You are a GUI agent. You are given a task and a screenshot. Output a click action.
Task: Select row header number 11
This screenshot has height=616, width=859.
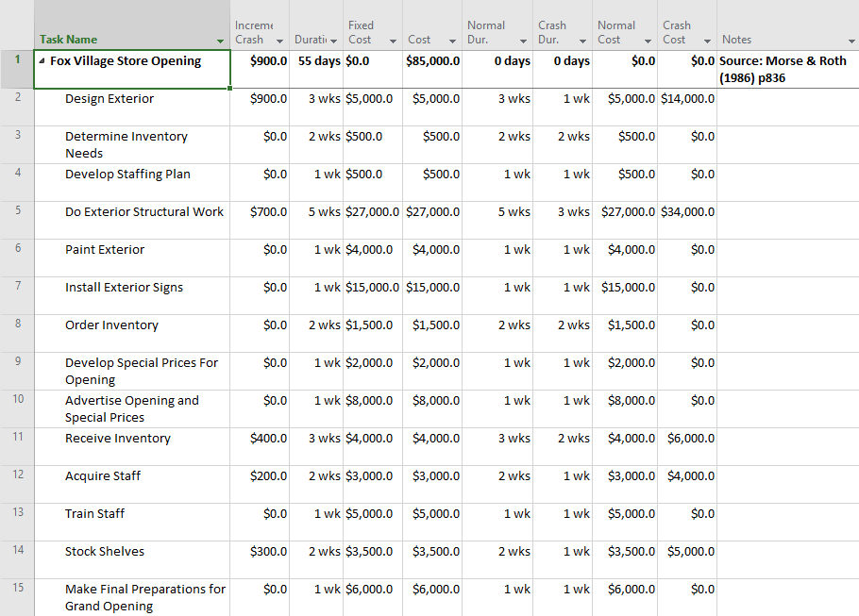(x=17, y=447)
